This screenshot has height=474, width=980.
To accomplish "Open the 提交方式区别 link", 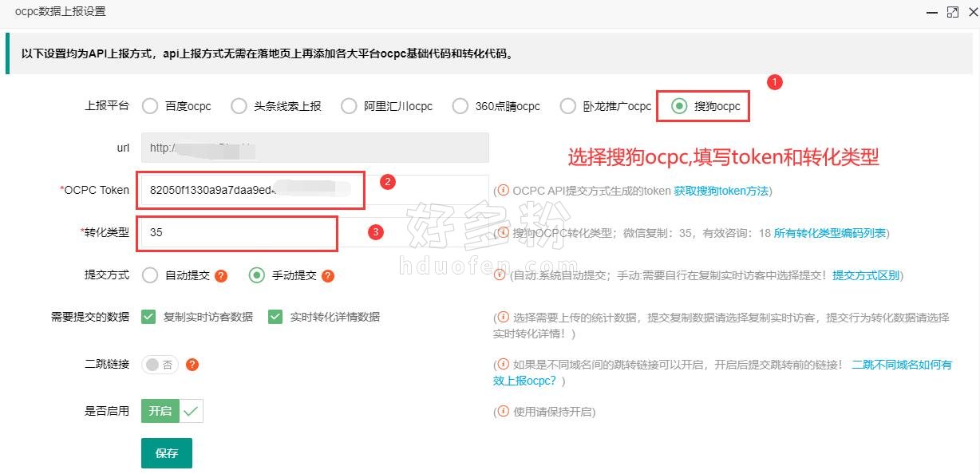I will [x=866, y=275].
